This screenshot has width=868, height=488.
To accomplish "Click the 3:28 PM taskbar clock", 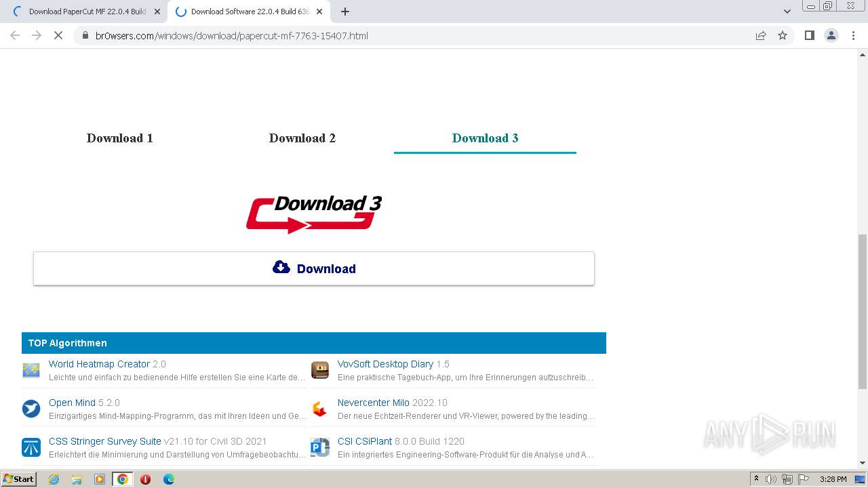I will pos(833,479).
